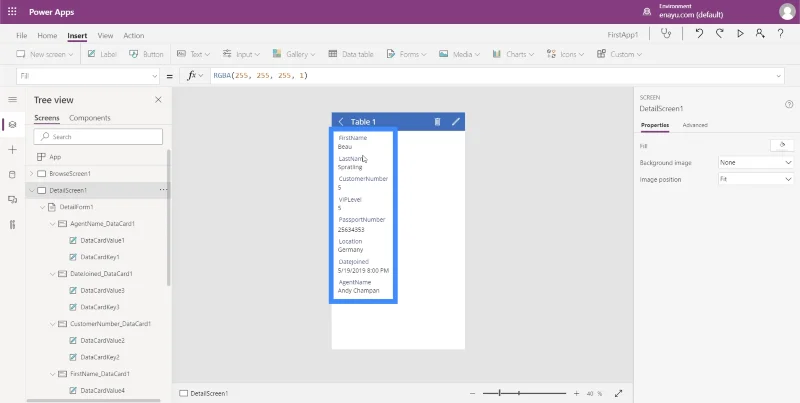Open the Forms dropdown
Viewport: 800px width, 403px height.
(x=406, y=54)
